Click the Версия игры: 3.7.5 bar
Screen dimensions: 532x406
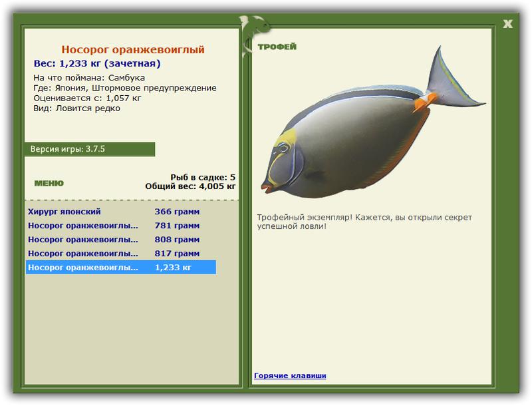(x=90, y=149)
